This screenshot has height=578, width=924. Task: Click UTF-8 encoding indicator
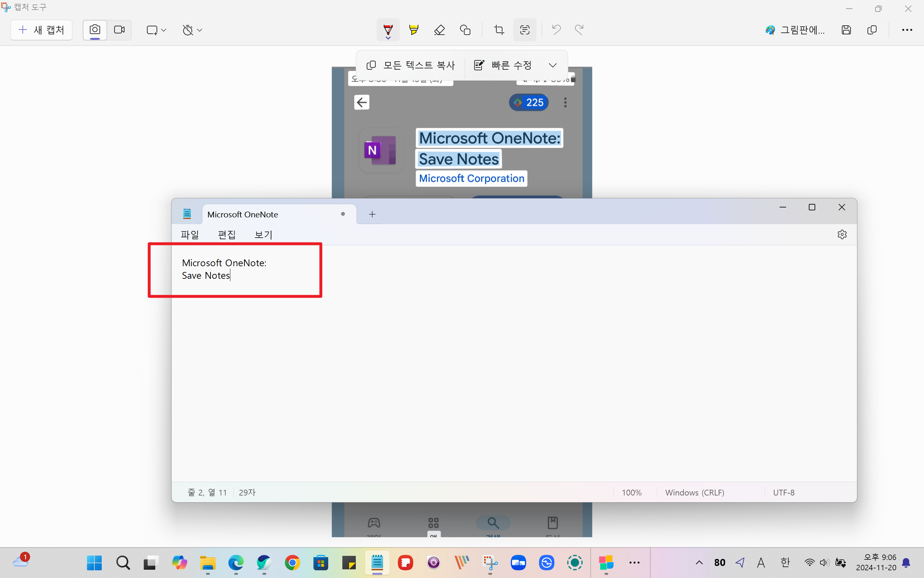tap(783, 492)
